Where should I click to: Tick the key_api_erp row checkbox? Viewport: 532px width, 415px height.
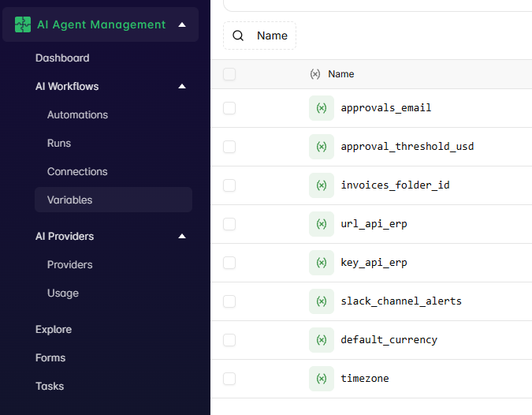pos(229,263)
